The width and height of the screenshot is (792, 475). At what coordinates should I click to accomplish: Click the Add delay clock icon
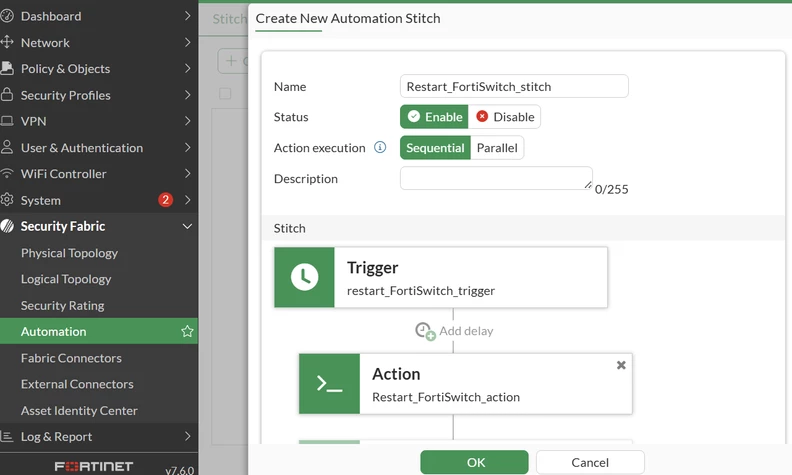tap(425, 331)
